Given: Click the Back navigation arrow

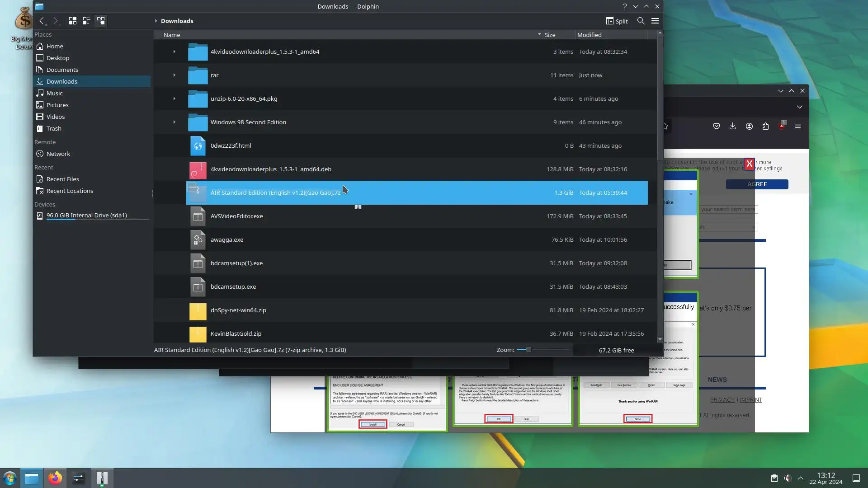Looking at the screenshot, I should [42, 21].
